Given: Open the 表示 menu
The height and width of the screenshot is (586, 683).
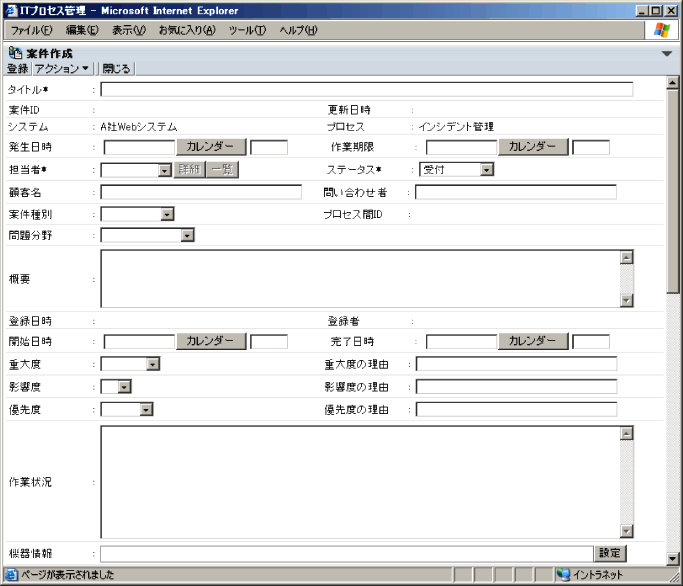Looking at the screenshot, I should [129, 30].
